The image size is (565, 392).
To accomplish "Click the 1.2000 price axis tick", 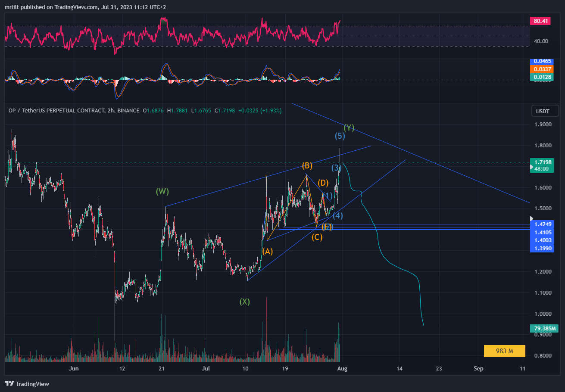I will pyautogui.click(x=542, y=272).
